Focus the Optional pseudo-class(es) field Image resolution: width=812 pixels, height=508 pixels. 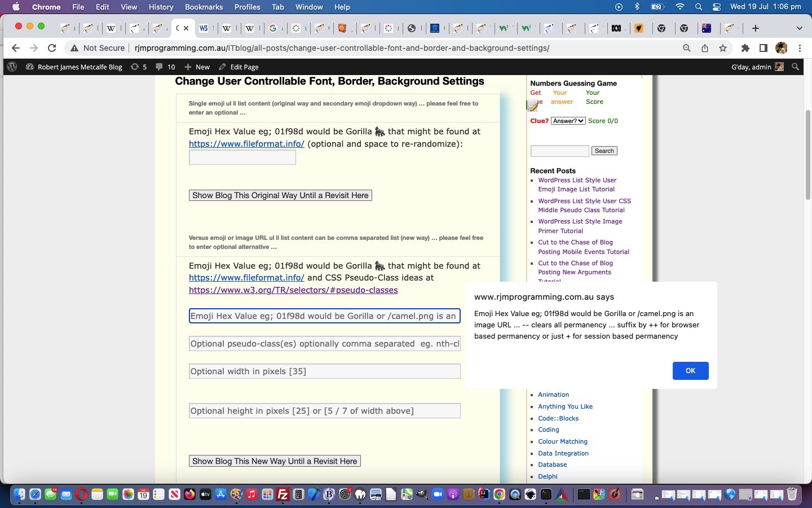point(324,344)
